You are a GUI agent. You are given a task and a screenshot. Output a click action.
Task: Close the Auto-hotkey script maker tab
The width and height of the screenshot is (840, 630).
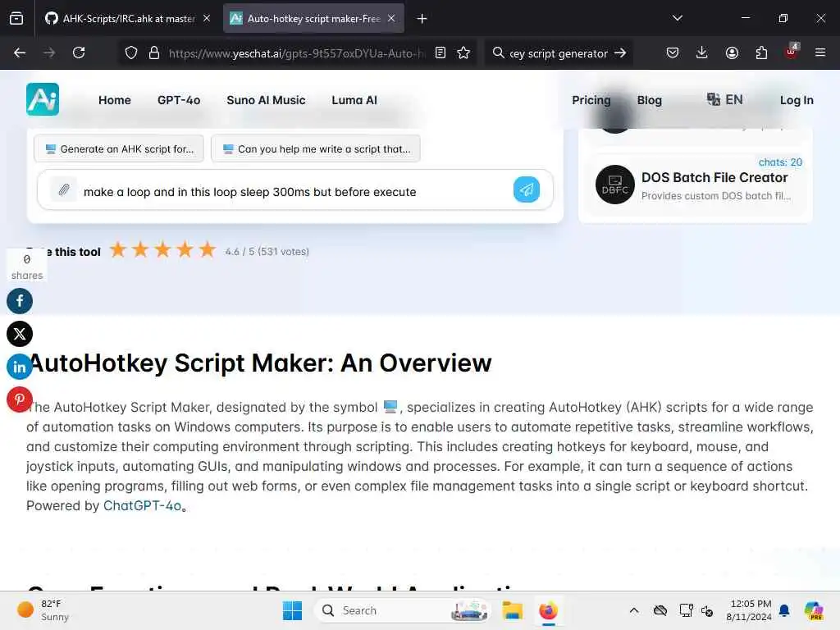pyautogui.click(x=391, y=19)
